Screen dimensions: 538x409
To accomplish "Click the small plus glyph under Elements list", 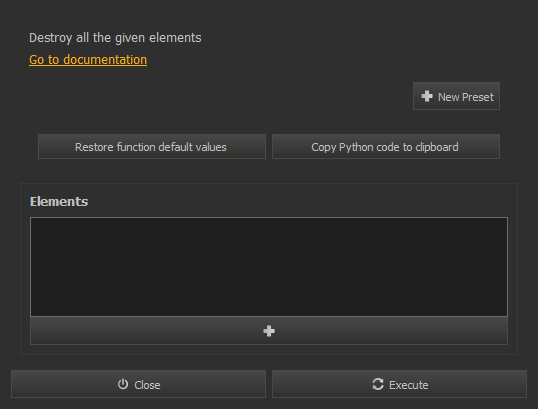I will (x=269, y=331).
